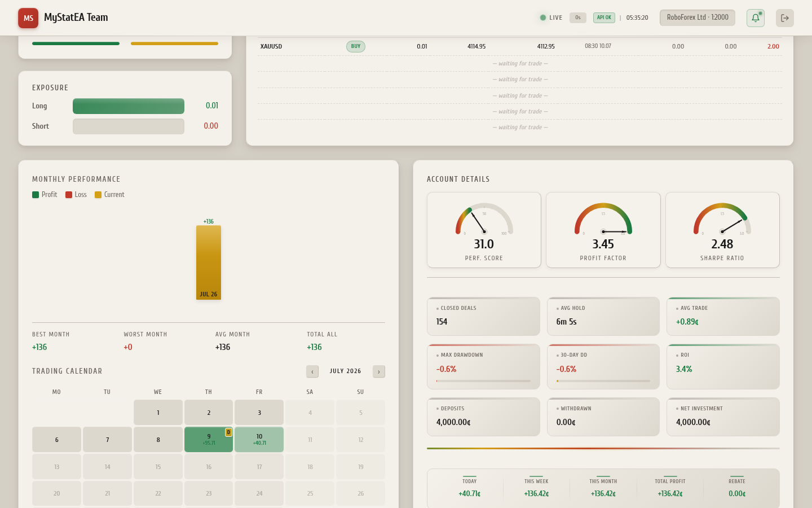Click the 05:35:20 clock text
Screen dimensions: 812x508
pos(637,17)
